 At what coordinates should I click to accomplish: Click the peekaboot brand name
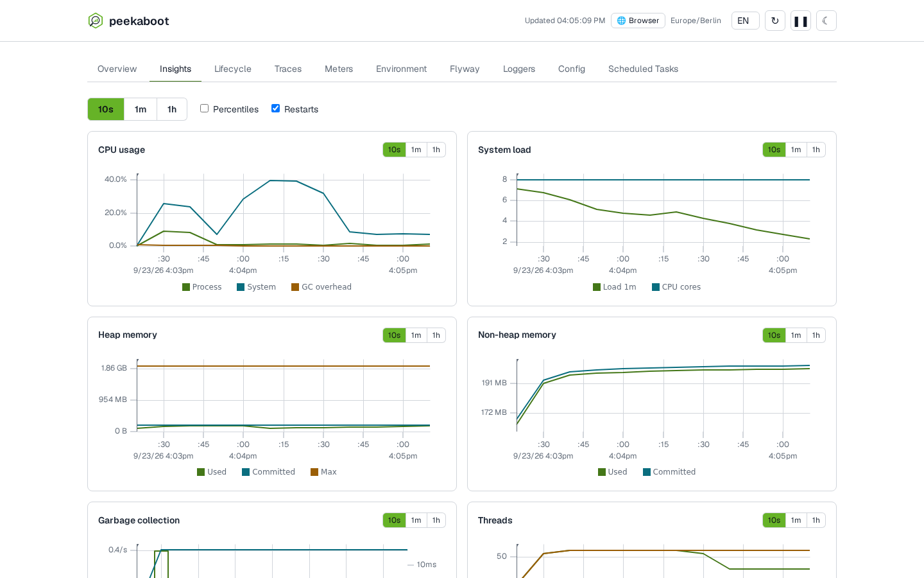(x=139, y=21)
